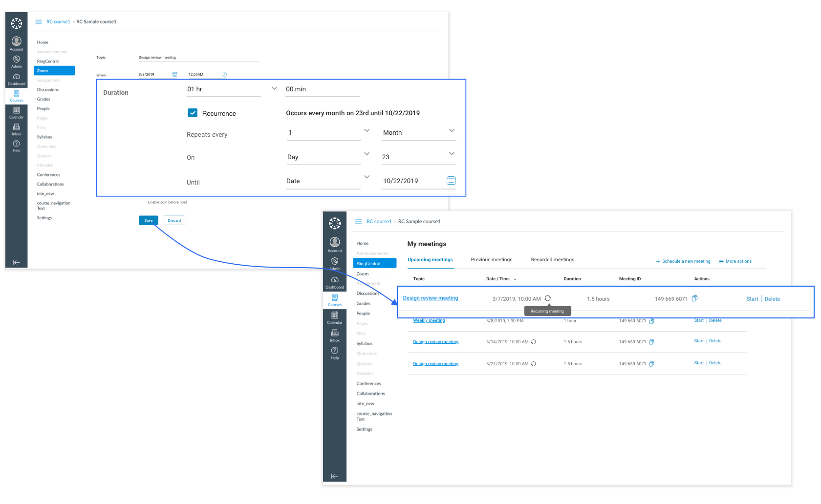821x504 pixels.
Task: Sort by Date / Time column arrow
Action: 515,279
